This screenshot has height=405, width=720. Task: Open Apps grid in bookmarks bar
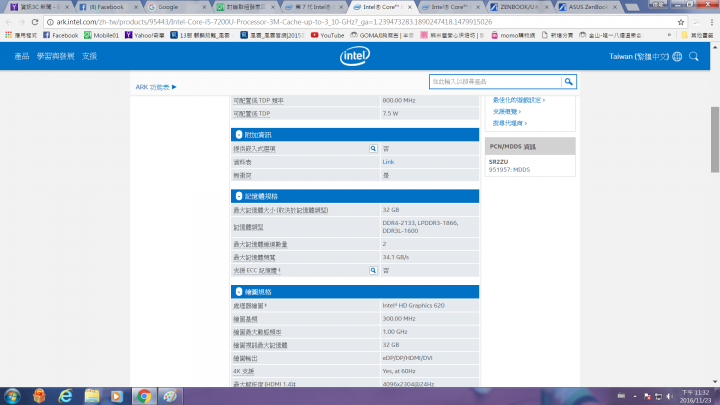pos(8,35)
